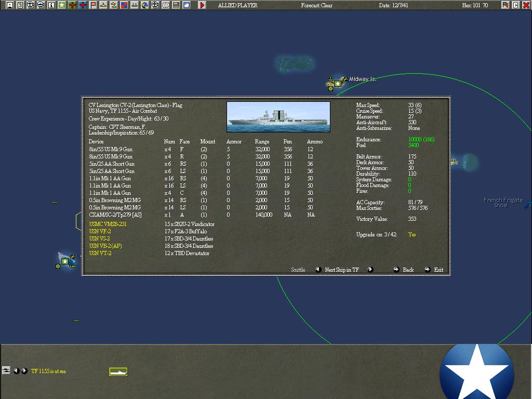Click the 'i' information icon in toolbar
The width and height of the screenshot is (532, 399).
click(51, 5)
